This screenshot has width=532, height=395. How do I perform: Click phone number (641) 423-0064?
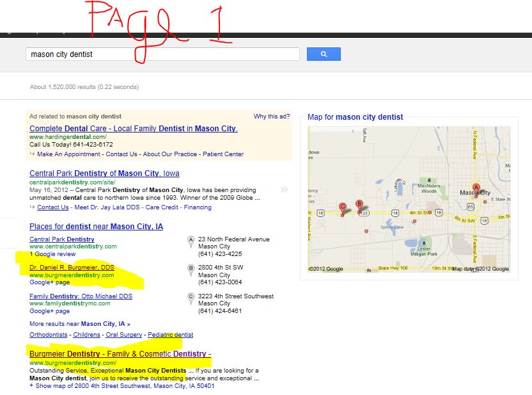[x=220, y=282]
